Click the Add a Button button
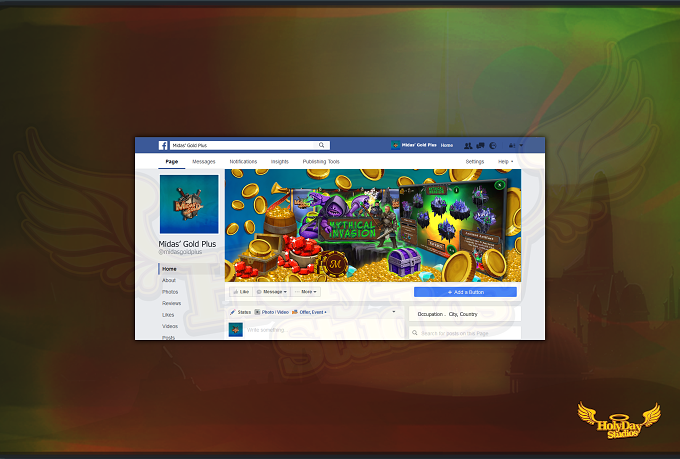The height and width of the screenshot is (459, 680). click(x=465, y=292)
